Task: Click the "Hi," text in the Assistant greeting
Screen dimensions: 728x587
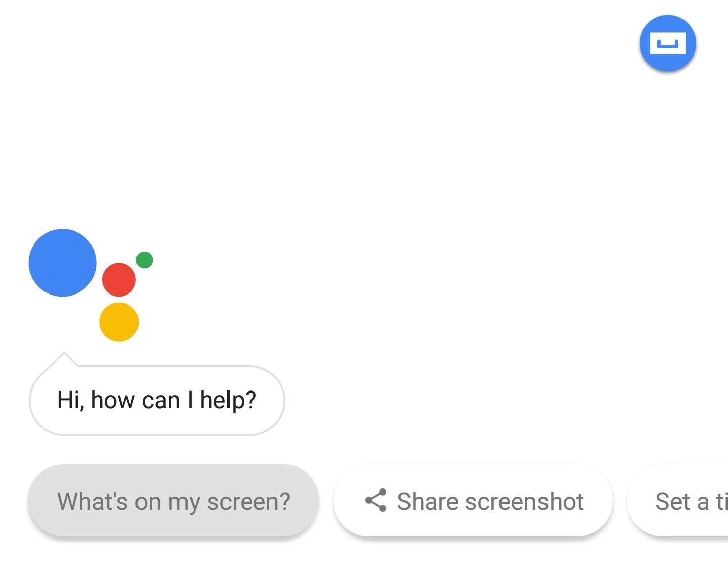Action: pyautogui.click(x=70, y=401)
